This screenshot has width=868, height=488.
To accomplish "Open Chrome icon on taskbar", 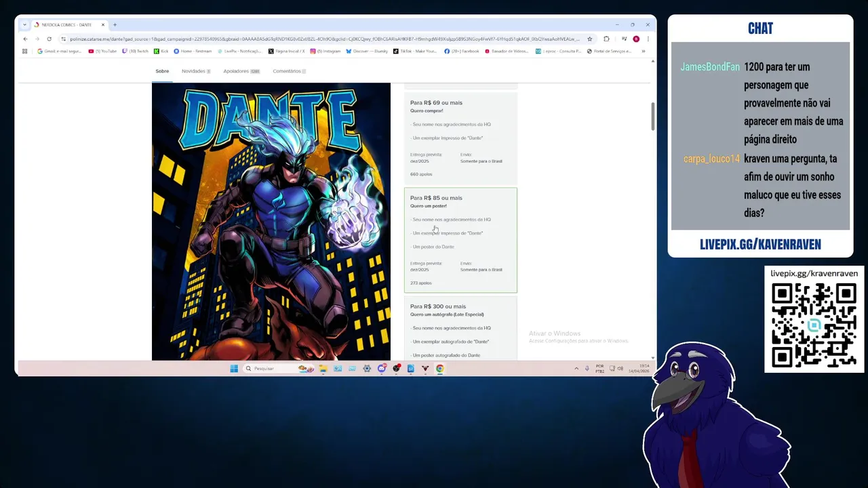I will click(x=439, y=369).
